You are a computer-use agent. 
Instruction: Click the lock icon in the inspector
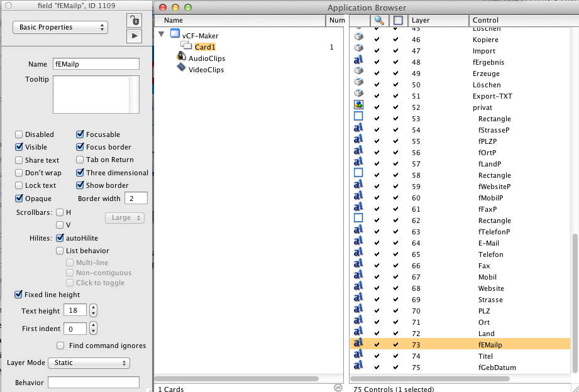134,20
